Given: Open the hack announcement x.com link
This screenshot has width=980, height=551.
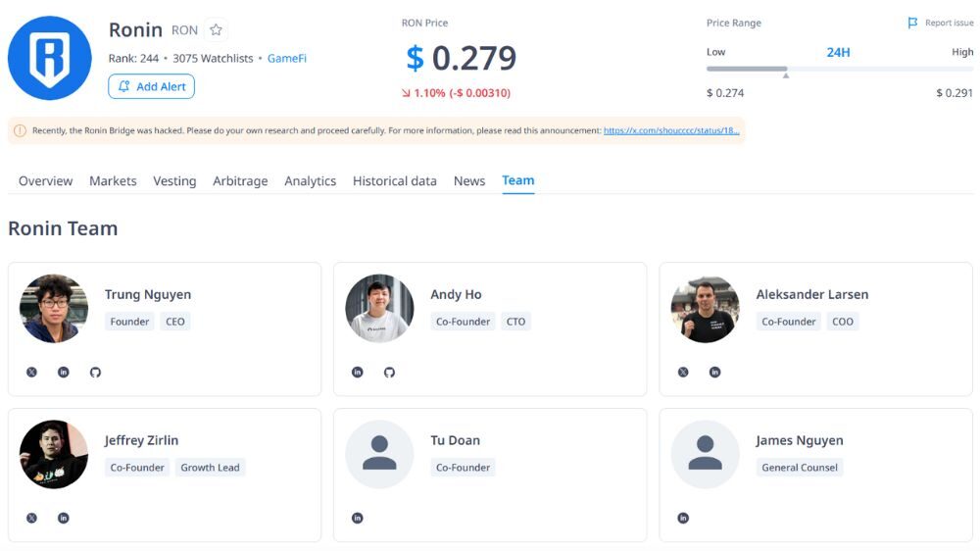Looking at the screenshot, I should (671, 130).
